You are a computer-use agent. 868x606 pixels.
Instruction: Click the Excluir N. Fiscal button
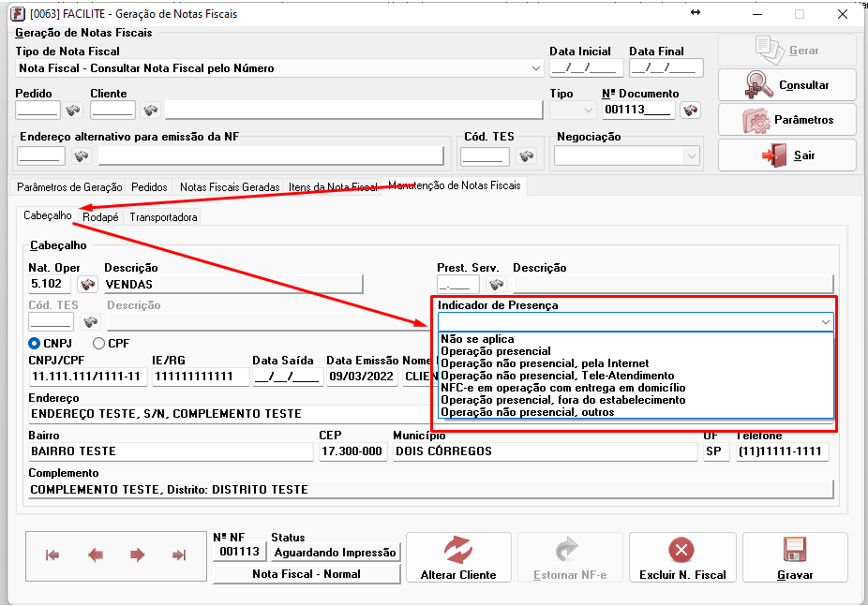682,557
